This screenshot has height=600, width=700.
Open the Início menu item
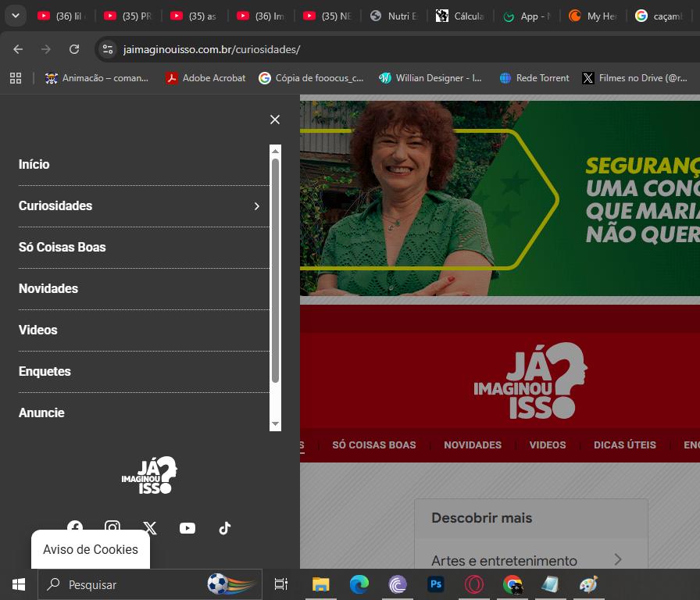click(34, 164)
